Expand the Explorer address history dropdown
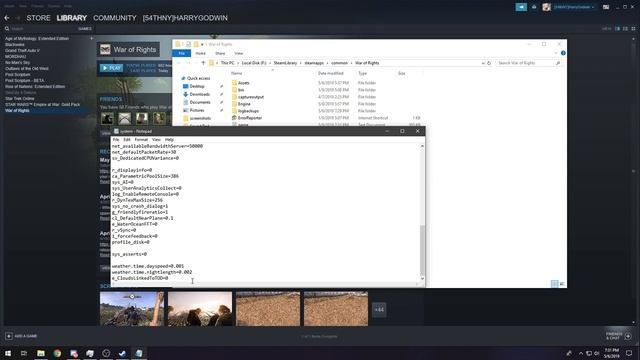Image resolution: width=640 pixels, height=360 pixels. tap(483, 63)
